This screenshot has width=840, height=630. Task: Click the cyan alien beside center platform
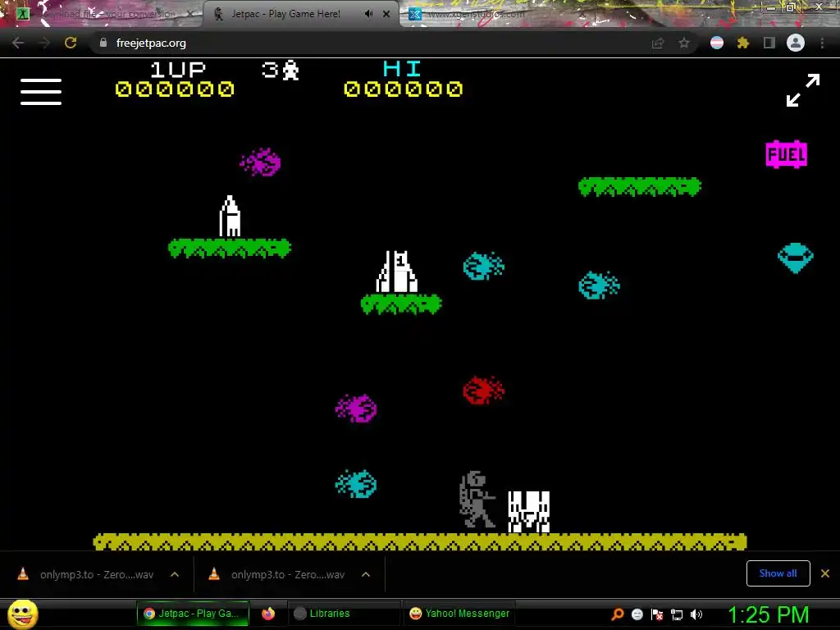coord(483,267)
